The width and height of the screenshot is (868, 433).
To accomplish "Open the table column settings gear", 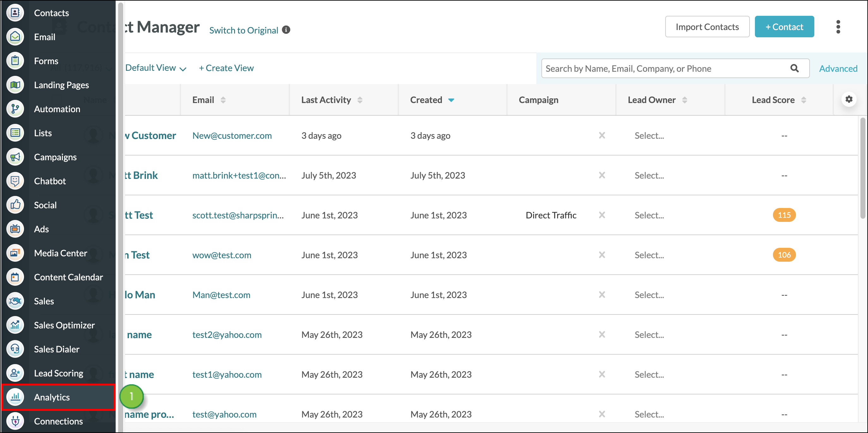I will click(x=849, y=99).
